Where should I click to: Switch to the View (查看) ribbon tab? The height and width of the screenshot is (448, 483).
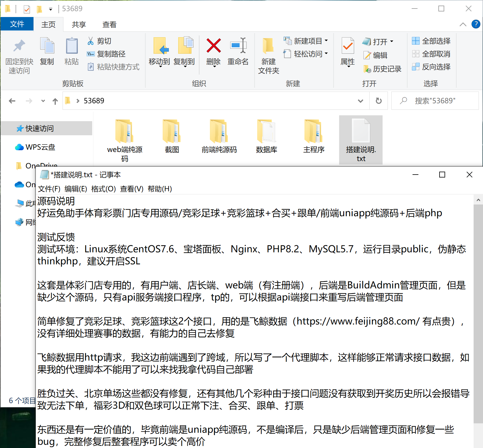coord(109,25)
